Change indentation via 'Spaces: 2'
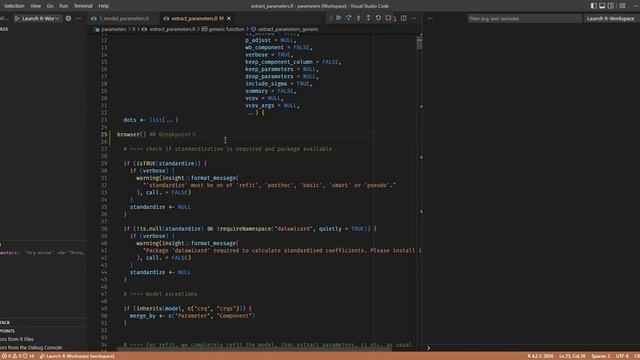The image size is (640, 360). 601,356
